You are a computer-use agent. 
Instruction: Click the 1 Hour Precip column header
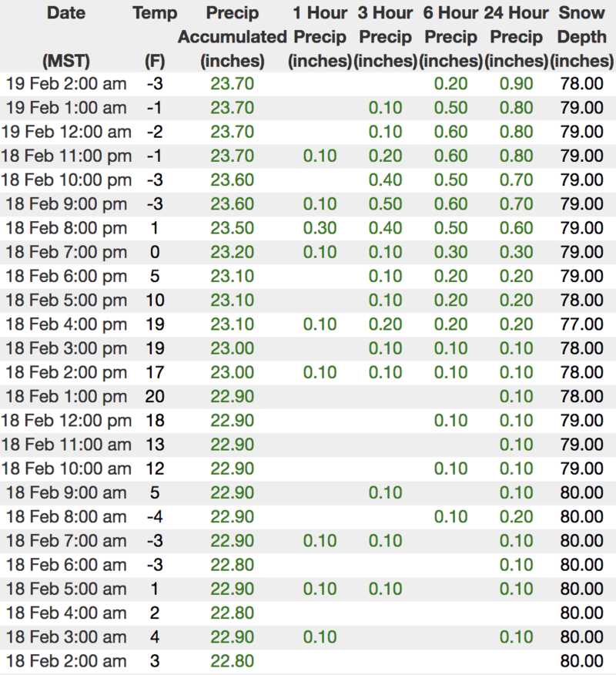pyautogui.click(x=320, y=36)
